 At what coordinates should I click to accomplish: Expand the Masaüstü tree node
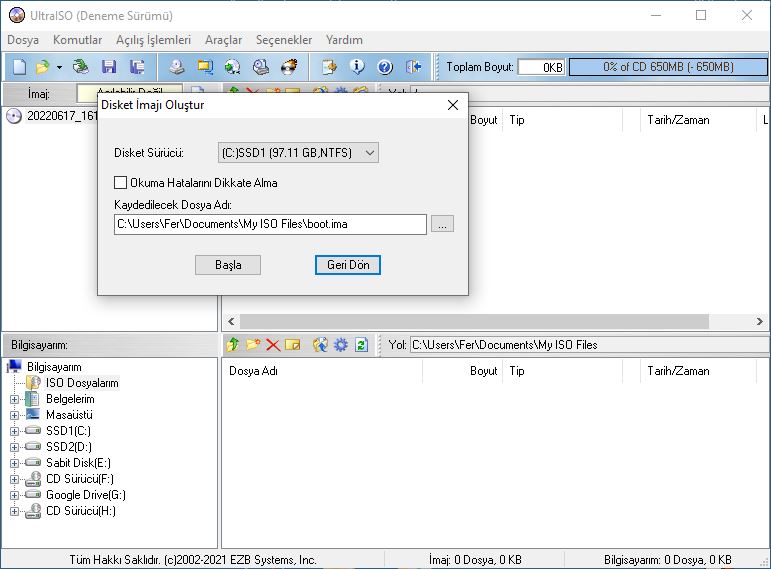[14, 415]
